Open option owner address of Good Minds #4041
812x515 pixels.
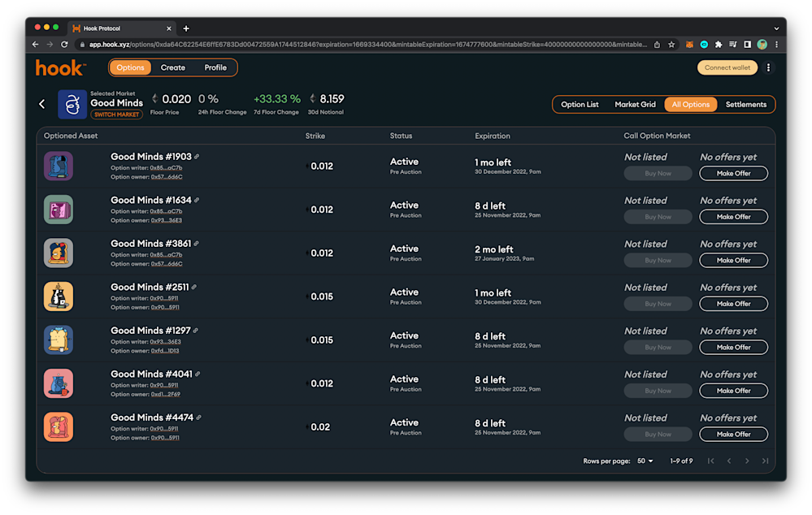(x=165, y=395)
